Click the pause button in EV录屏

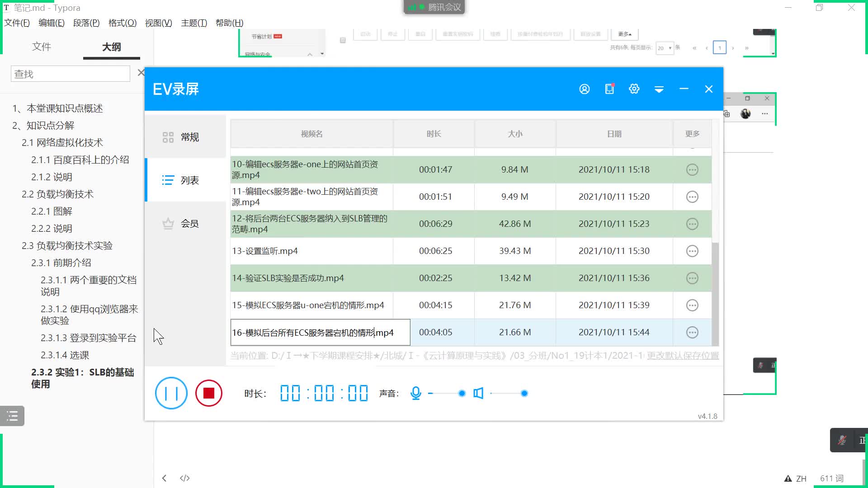(x=171, y=393)
